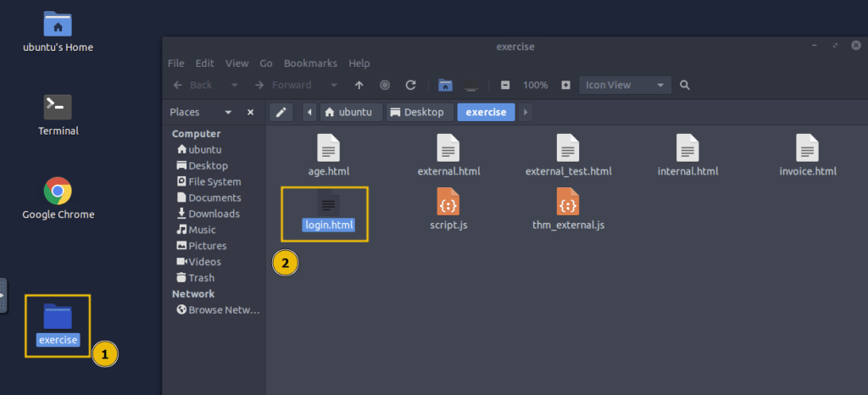Open Browse Network in the sidebar
868x395 pixels.
[216, 309]
